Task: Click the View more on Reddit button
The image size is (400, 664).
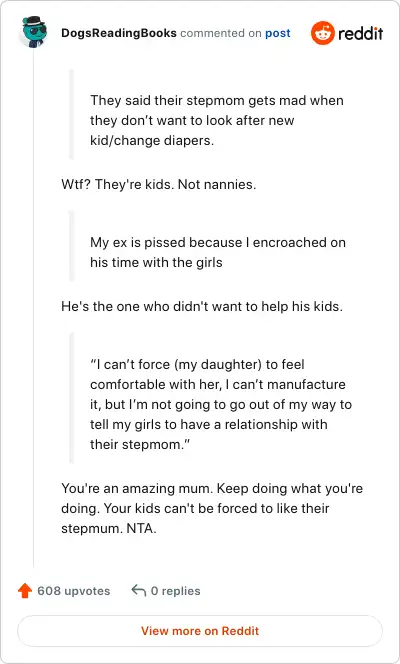Action: click(200, 631)
